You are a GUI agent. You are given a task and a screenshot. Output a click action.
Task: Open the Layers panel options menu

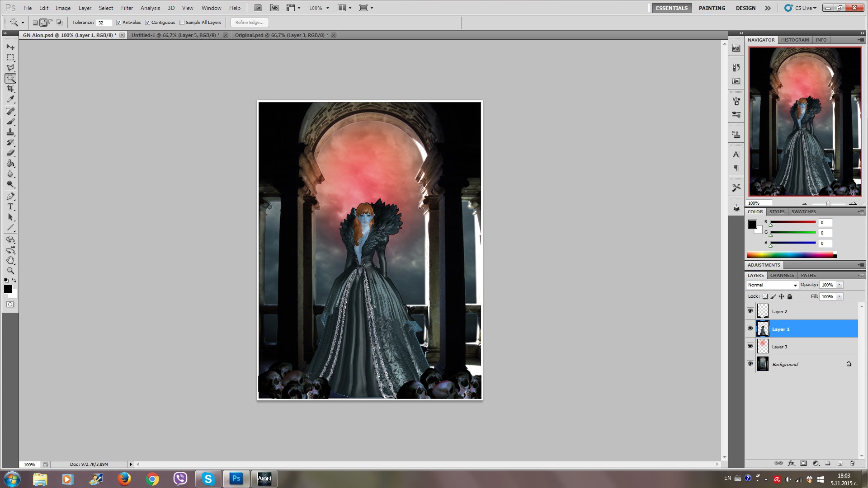861,275
